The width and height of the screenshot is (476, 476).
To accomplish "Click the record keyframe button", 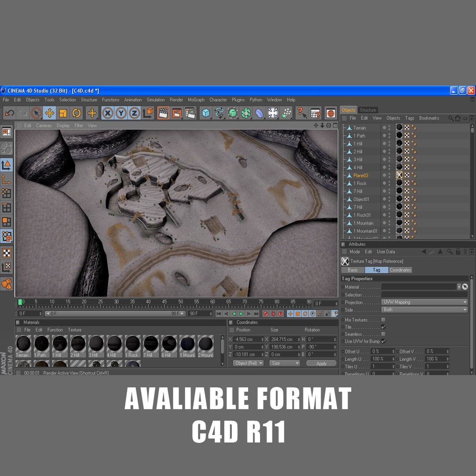I will point(266,314).
